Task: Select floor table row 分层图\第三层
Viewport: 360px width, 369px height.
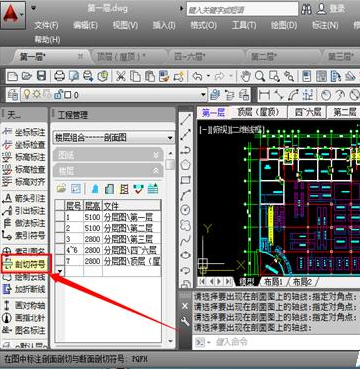Action: (x=108, y=239)
